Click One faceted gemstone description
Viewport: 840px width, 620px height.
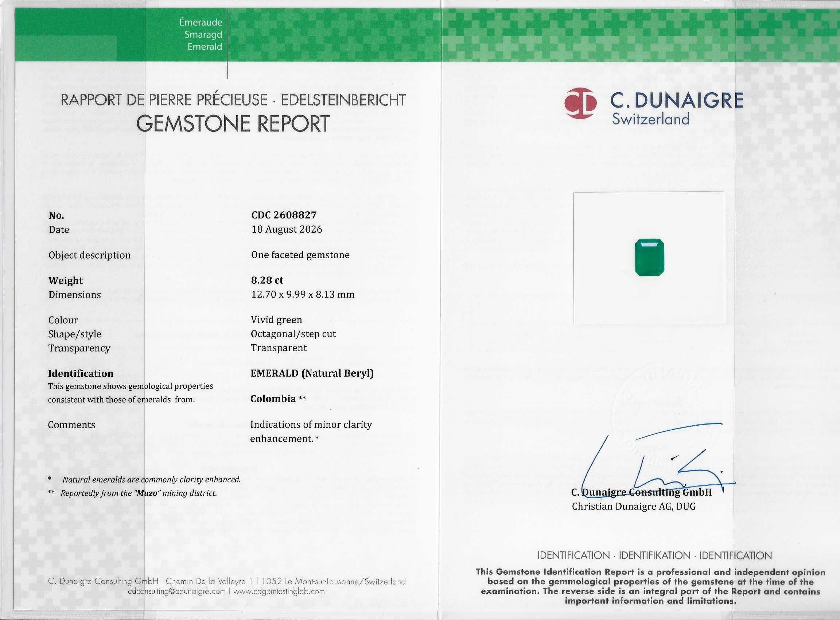tap(300, 255)
